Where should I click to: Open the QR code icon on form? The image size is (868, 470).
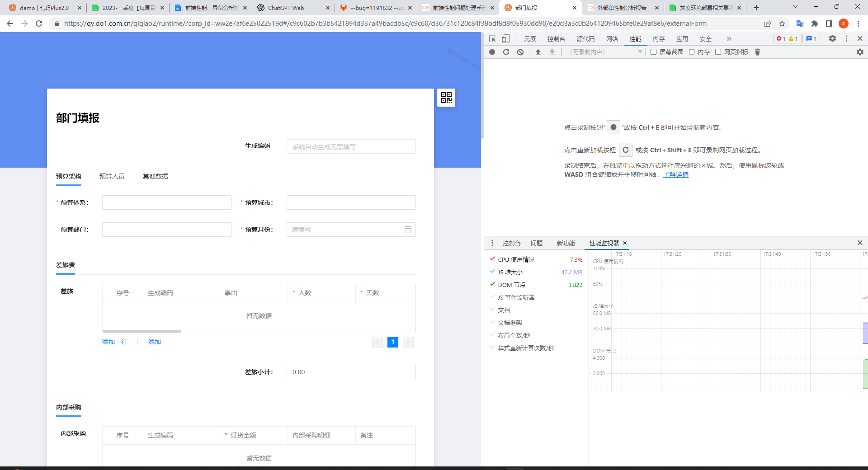[446, 98]
